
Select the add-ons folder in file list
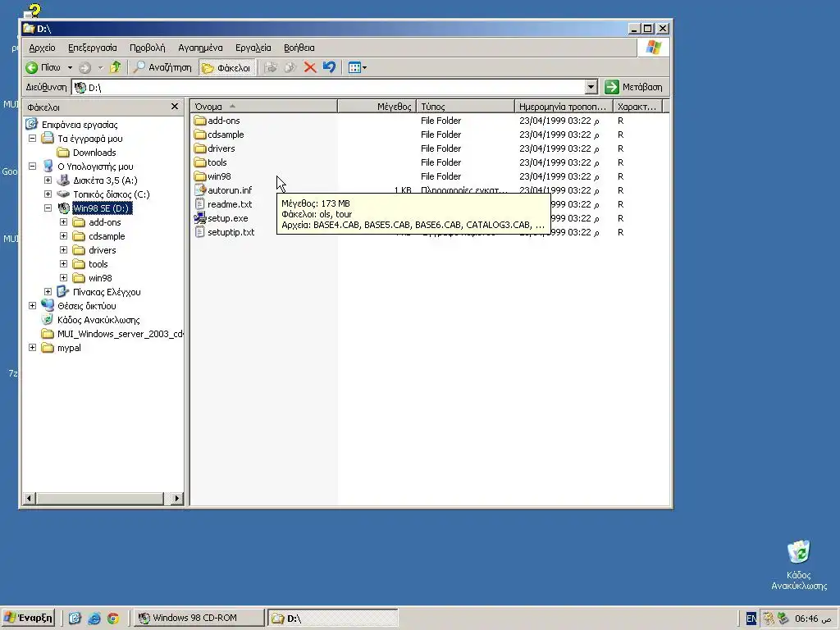223,121
